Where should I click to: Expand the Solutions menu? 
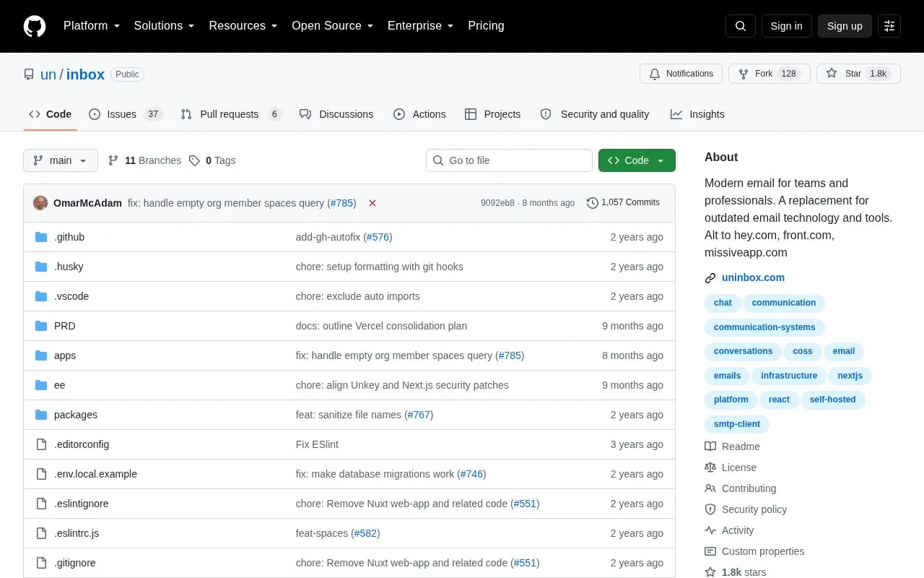click(164, 26)
